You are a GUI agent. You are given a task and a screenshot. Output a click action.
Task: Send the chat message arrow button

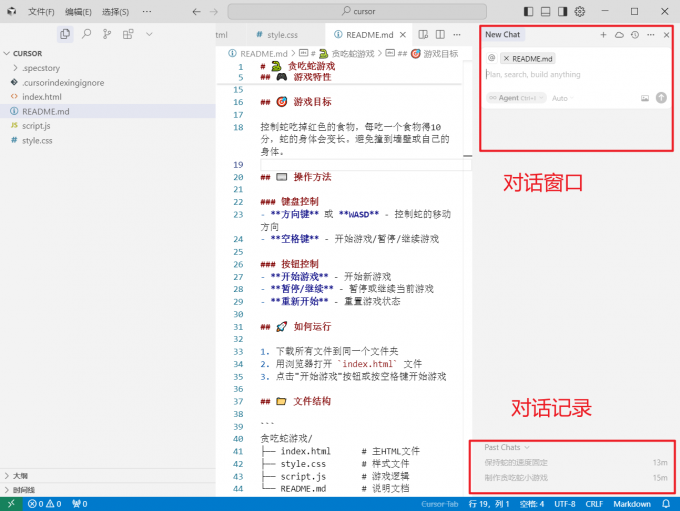click(x=661, y=98)
